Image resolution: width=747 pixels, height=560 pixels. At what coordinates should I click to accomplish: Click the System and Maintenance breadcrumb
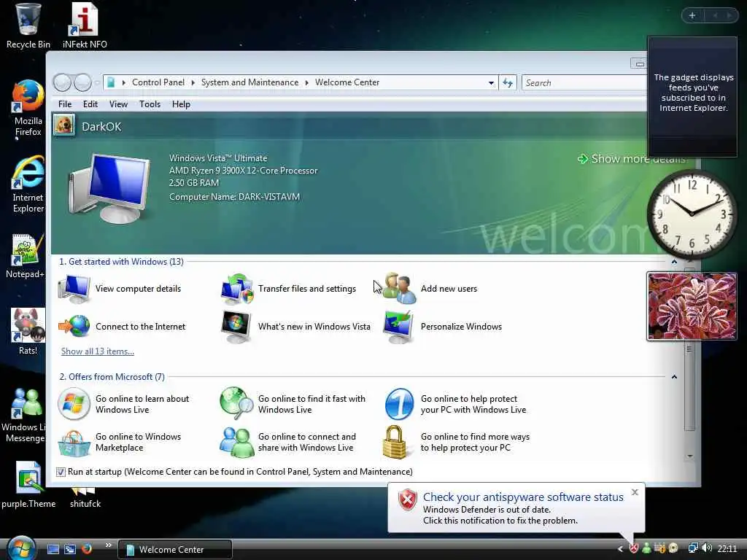(x=249, y=82)
